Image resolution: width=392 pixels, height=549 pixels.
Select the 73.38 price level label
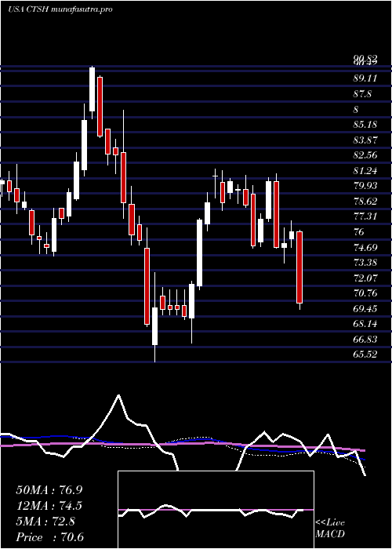[x=365, y=263]
